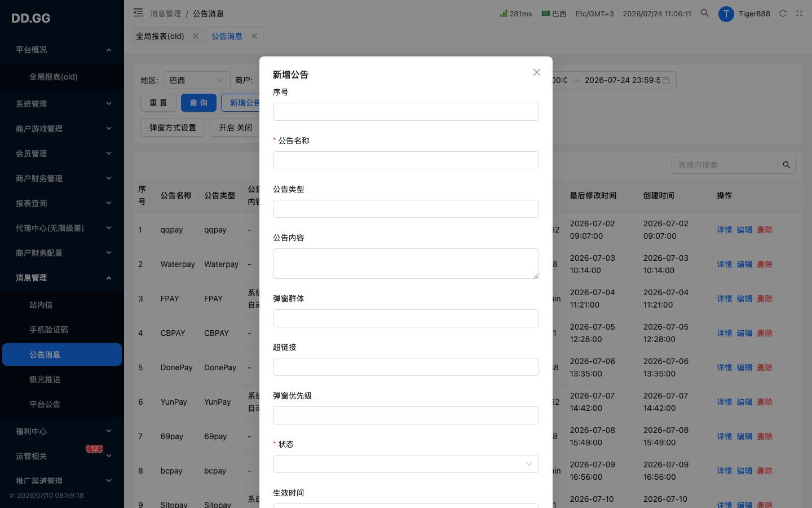This screenshot has width=812, height=508.
Task: Switch to 公告消息 tab
Action: coord(227,36)
